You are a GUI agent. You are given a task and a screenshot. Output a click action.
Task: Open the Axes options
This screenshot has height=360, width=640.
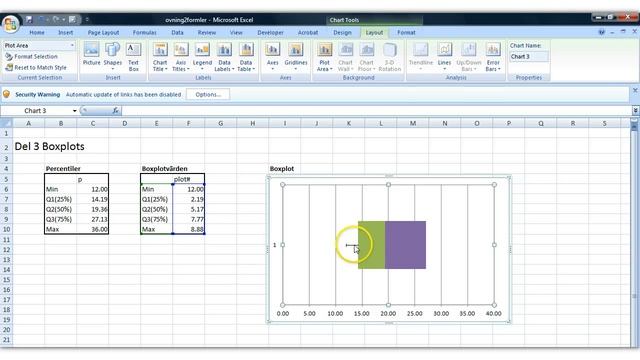(x=272, y=56)
